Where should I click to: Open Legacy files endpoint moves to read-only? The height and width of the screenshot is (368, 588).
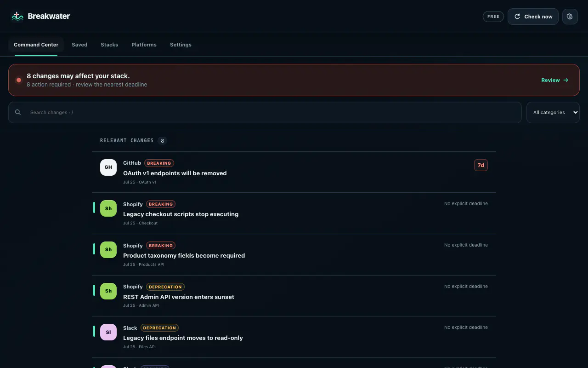(x=183, y=338)
